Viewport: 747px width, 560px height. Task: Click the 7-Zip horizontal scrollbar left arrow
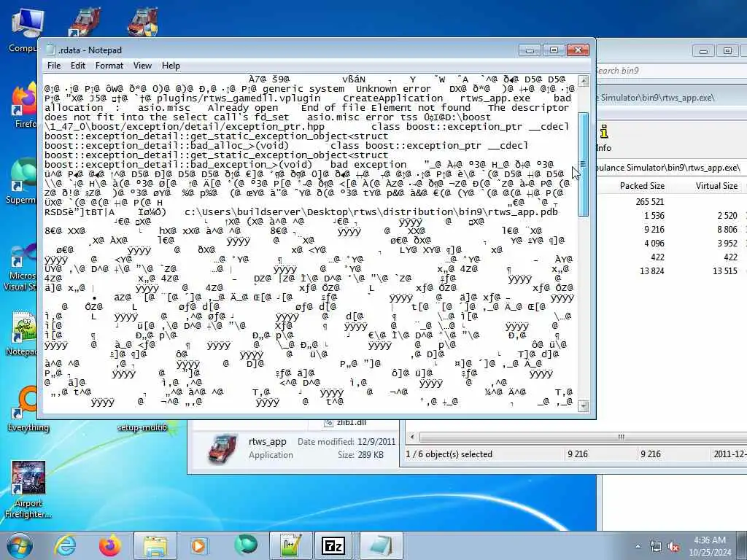(411, 437)
